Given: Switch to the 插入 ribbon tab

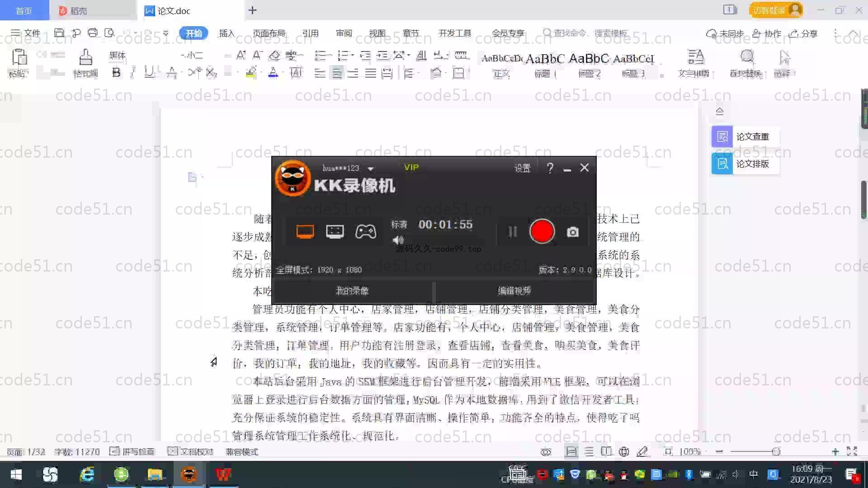Looking at the screenshot, I should pos(226,33).
